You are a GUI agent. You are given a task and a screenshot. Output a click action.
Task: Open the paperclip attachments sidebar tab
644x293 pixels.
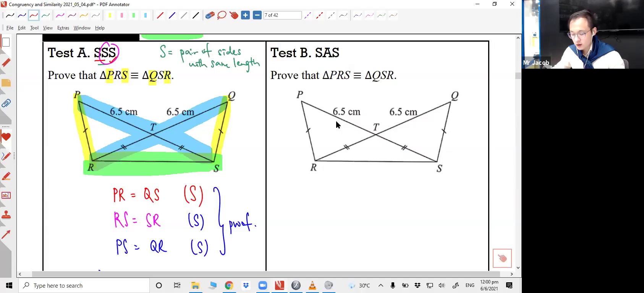(x=6, y=103)
